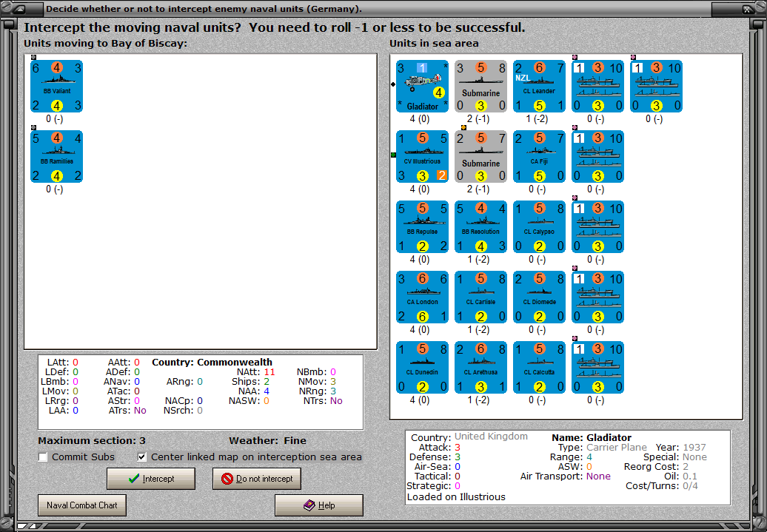Click the "Ships: 2" stat

250,381
